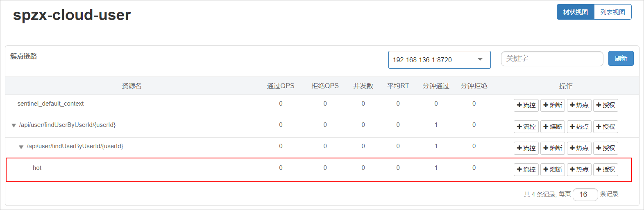The width and height of the screenshot is (644, 210).
Task: Collapse the nested /api/user/findUserByUserId/{userId} node
Action: coord(21,147)
